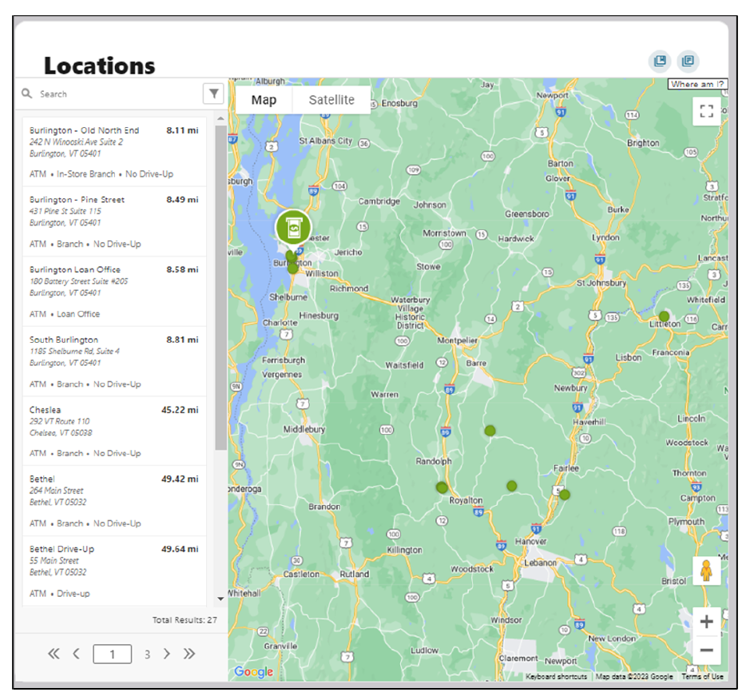Select the Street View pegman
This screenshot has width=750, height=700.
(707, 571)
